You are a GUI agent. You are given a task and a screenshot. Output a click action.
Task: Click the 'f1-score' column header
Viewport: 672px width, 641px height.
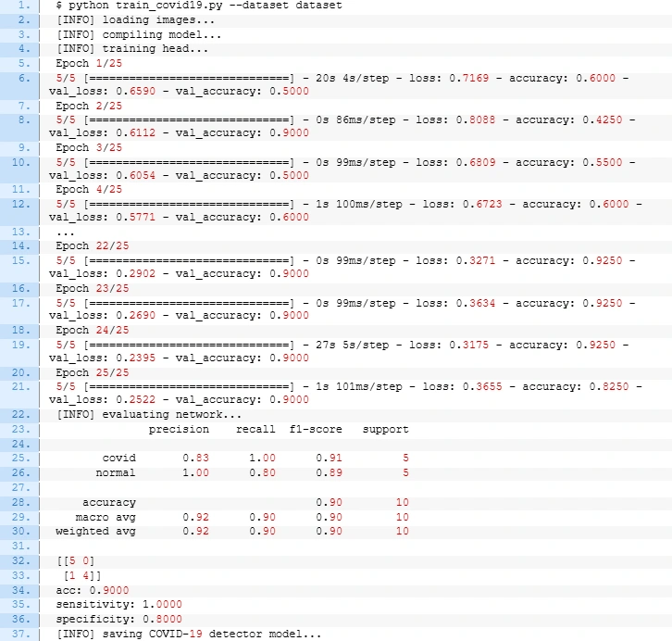(316, 430)
